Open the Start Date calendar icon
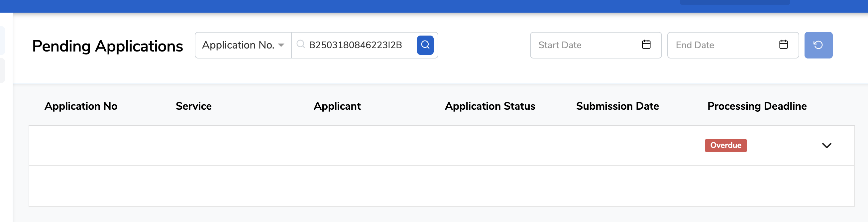 pos(646,45)
